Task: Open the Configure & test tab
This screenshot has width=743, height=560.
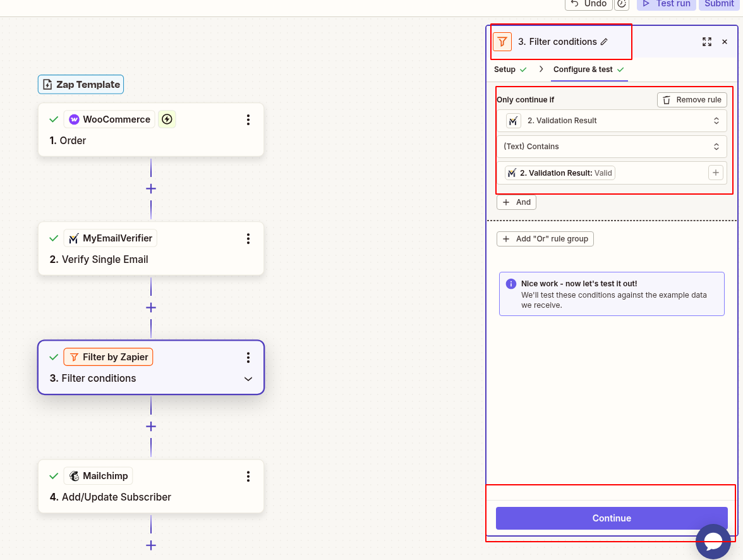Action: point(583,70)
